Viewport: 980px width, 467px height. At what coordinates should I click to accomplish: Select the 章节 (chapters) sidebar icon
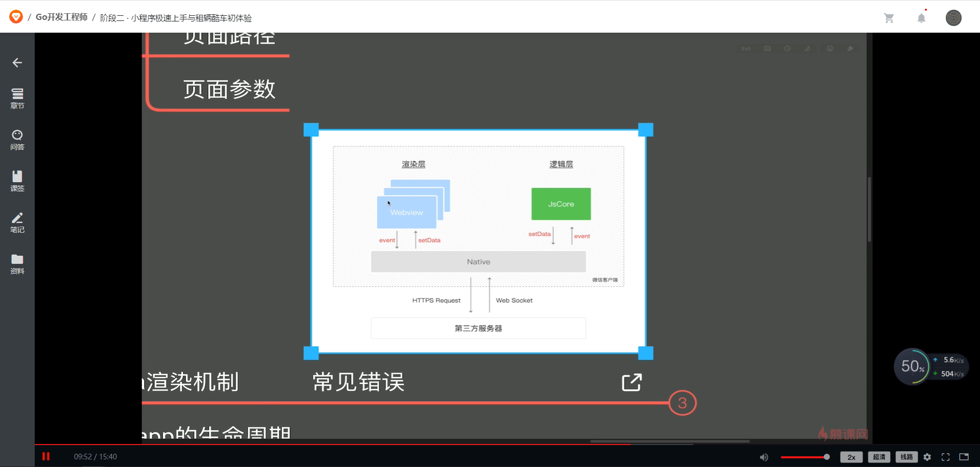[17, 98]
